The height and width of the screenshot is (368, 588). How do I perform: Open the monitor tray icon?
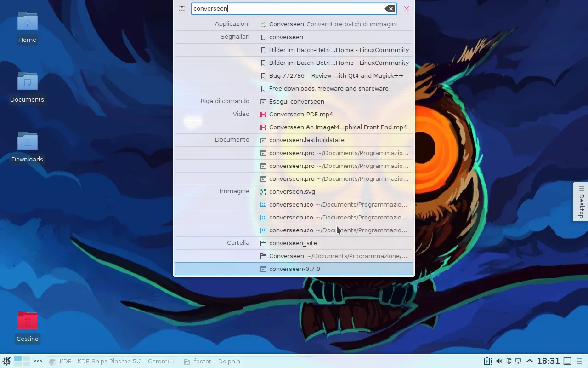pos(518,361)
